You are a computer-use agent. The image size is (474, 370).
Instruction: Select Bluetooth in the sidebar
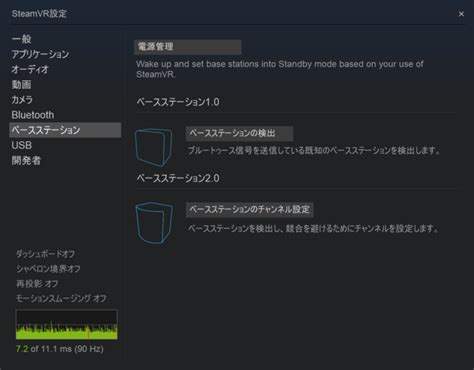pos(33,115)
